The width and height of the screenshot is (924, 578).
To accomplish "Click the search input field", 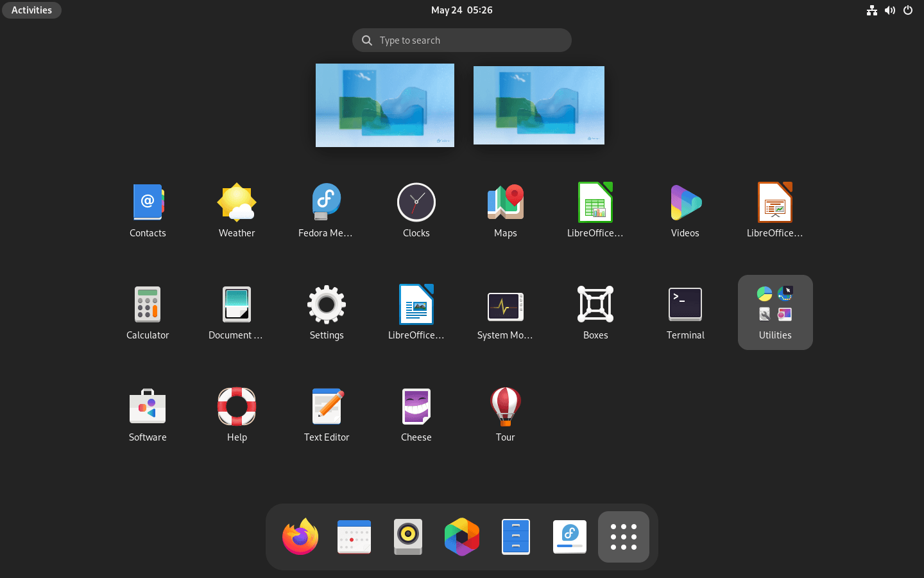I will pos(461,40).
